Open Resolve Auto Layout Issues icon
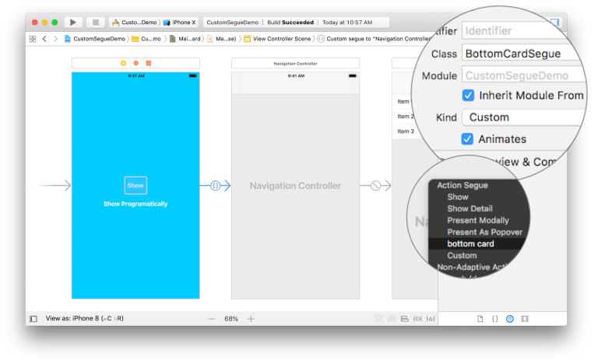Screen dimensions: 598x364 431,319
